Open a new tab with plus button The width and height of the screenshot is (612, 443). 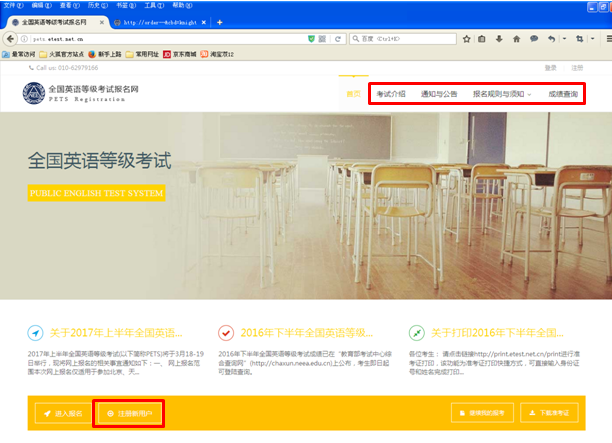tap(220, 22)
